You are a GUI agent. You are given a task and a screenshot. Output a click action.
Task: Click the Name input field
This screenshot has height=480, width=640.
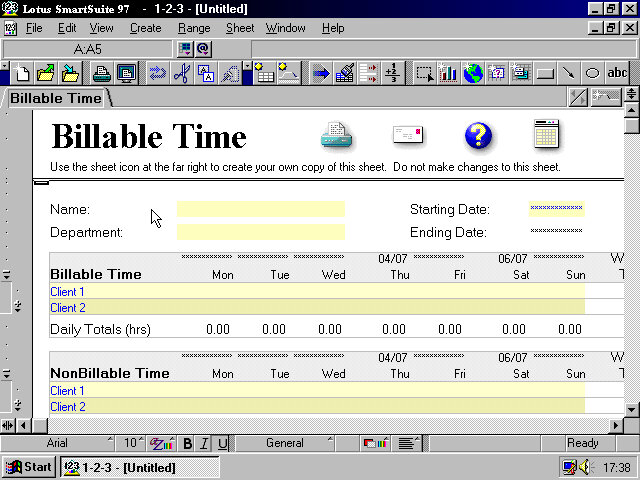[261, 209]
